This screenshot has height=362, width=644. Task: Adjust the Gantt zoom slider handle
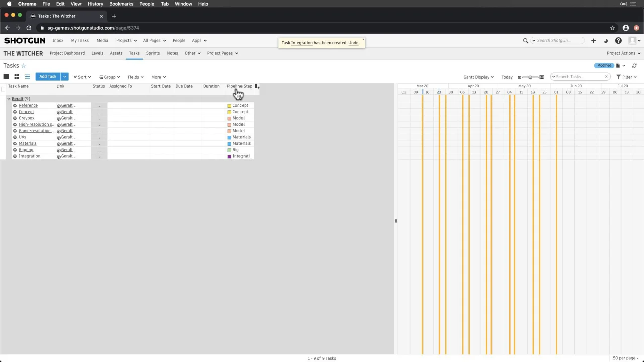(x=530, y=77)
